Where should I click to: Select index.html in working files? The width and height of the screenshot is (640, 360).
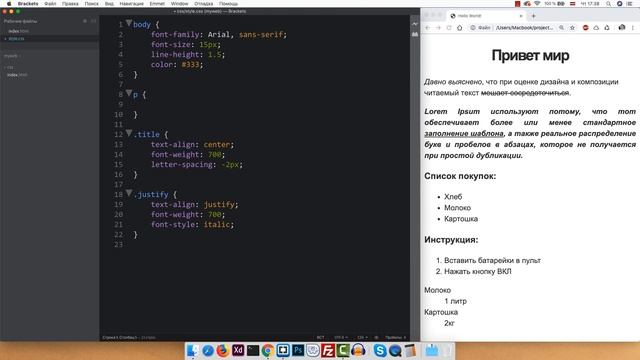coord(18,31)
